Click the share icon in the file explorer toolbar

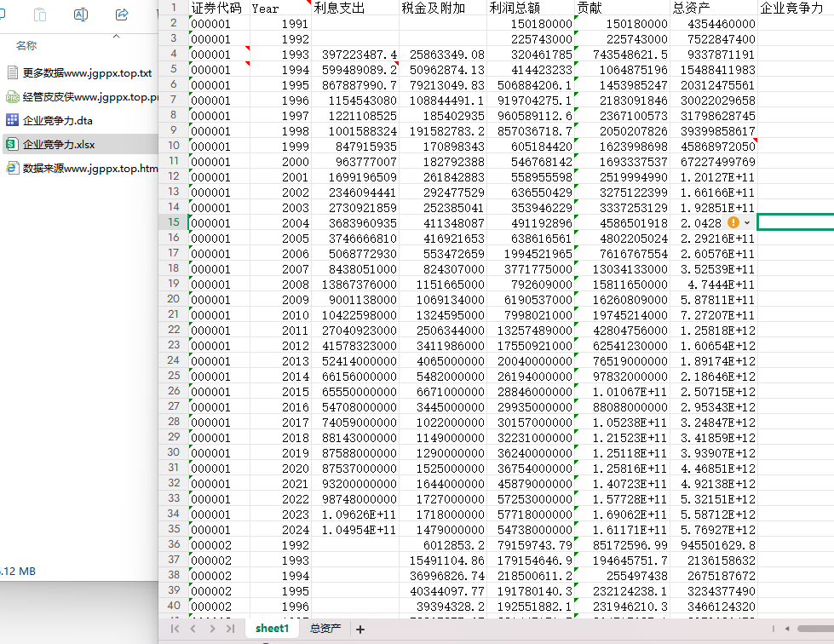(122, 14)
